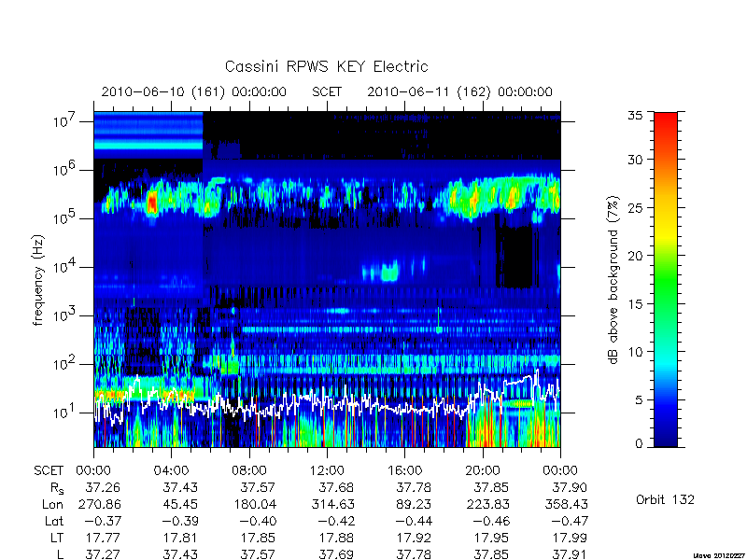Viewport: 747px width, 560px height.
Task: Click the 10^6 frequency tick label
Action: (63, 169)
